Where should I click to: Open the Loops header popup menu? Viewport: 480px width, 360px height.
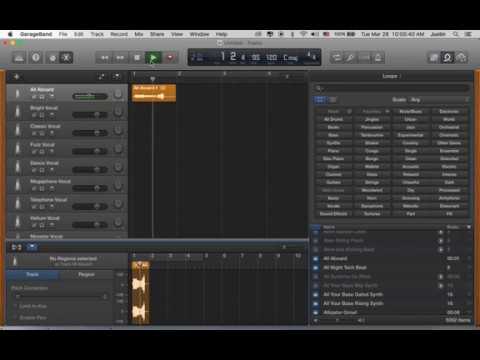coord(390,76)
